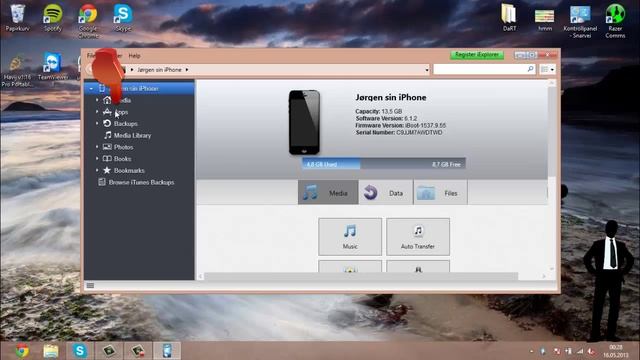This screenshot has height=360, width=640.
Task: Select the Media home icon in sidebar
Action: point(107,100)
